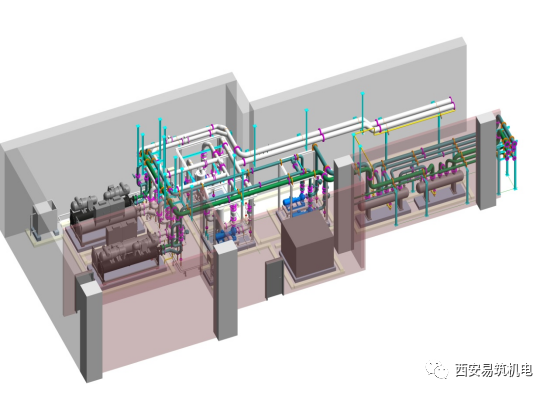550x395 pixels.
Task: Click the 西安易筑机电 watermark text
Action: click(x=494, y=370)
